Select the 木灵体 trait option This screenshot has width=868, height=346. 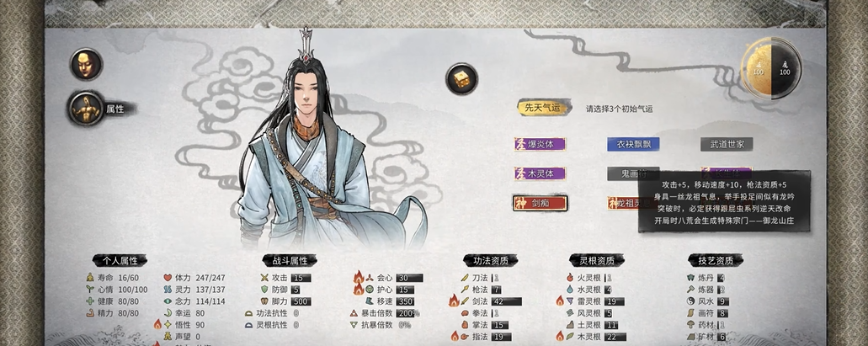click(540, 173)
